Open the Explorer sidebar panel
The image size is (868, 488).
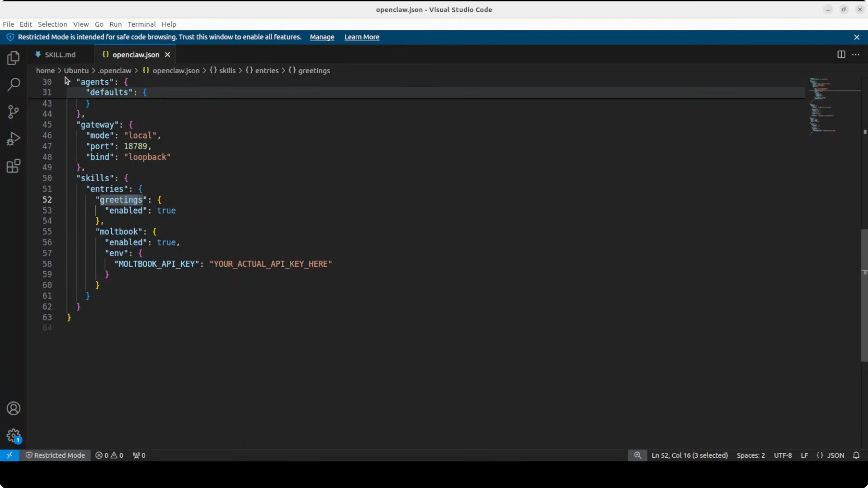pos(13,58)
